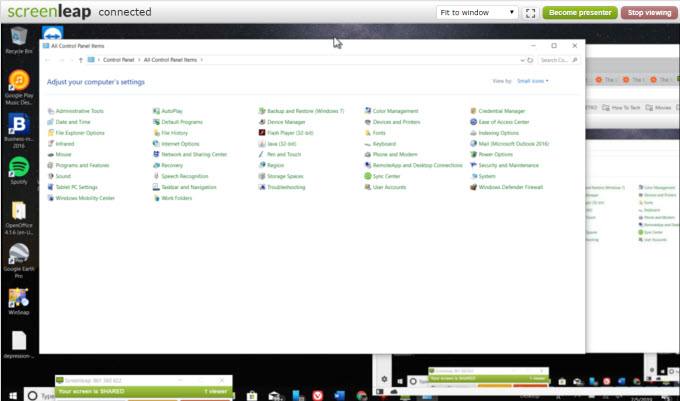Click the System icon
This screenshot has height=401, width=680.
(474, 176)
